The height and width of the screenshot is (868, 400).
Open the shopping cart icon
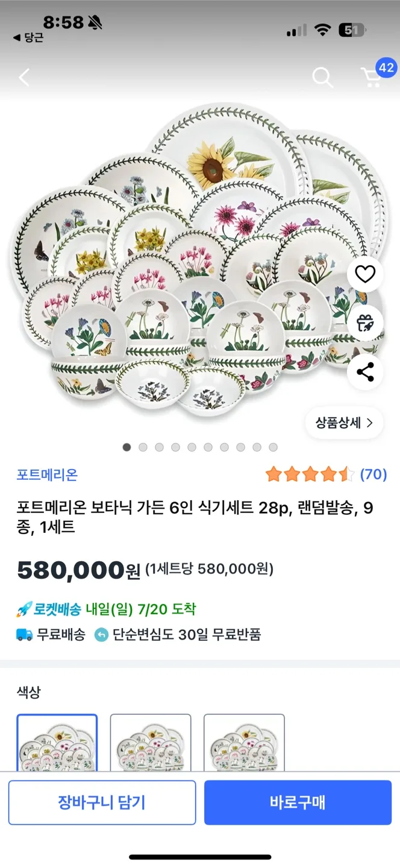372,77
